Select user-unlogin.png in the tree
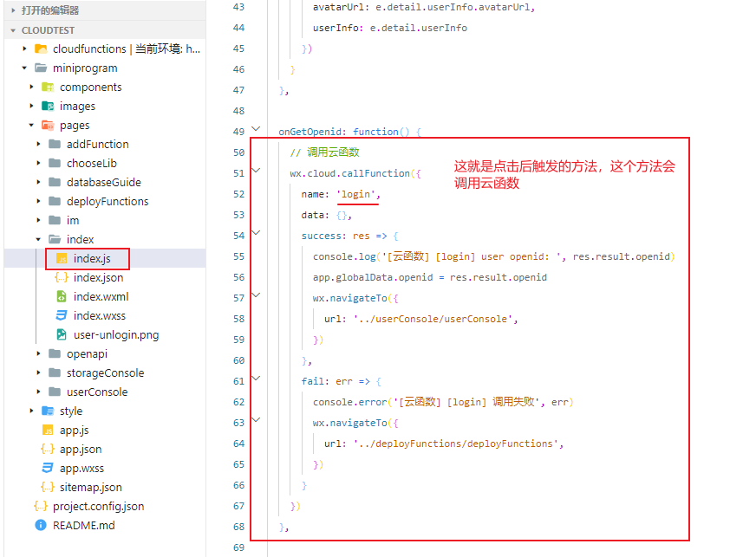The image size is (756, 557). coord(116,335)
